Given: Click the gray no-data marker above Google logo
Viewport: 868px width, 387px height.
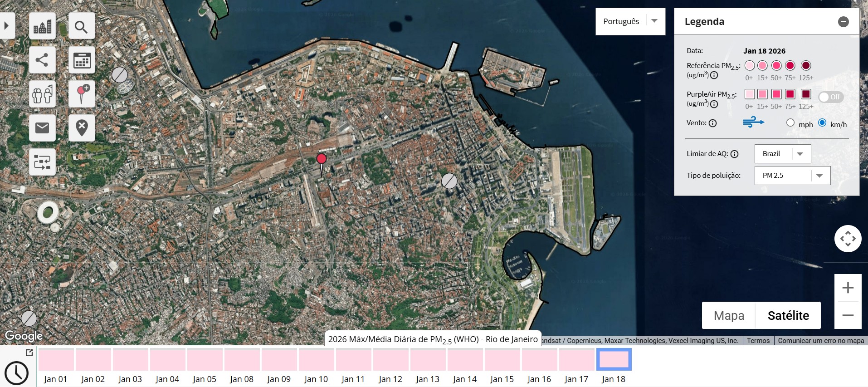Looking at the screenshot, I should (x=29, y=318).
